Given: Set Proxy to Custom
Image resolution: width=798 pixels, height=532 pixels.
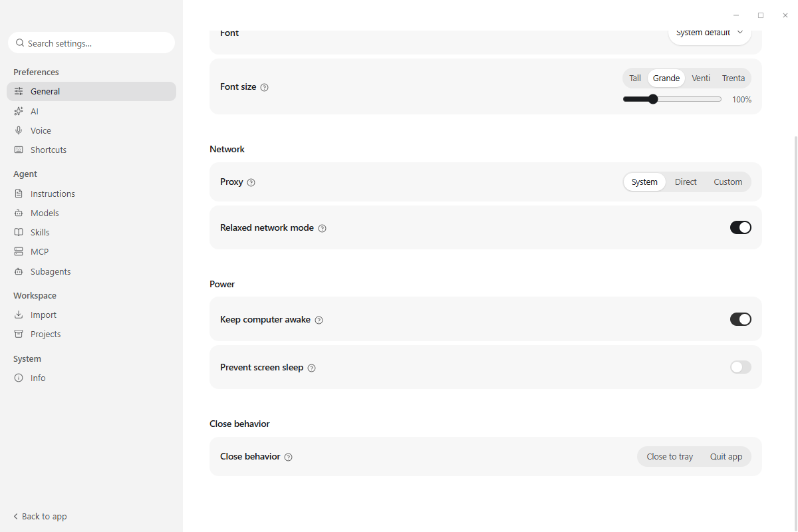Looking at the screenshot, I should [728, 182].
